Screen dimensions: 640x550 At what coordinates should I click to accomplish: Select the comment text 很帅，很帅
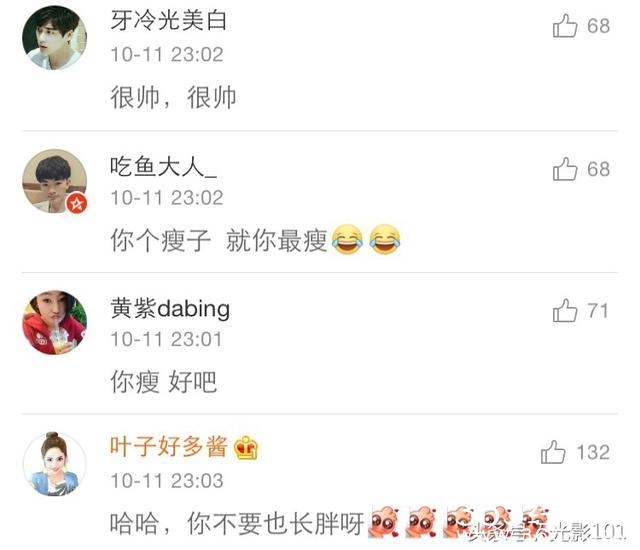click(x=173, y=97)
